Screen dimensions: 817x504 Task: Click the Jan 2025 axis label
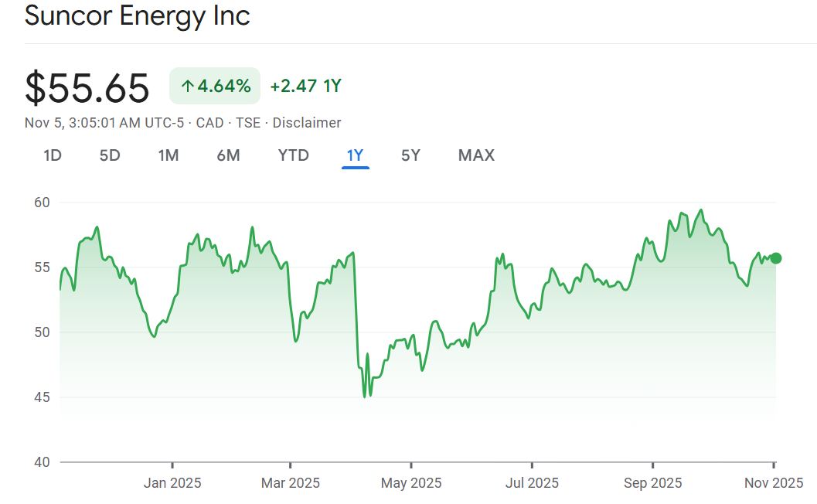[x=172, y=483]
